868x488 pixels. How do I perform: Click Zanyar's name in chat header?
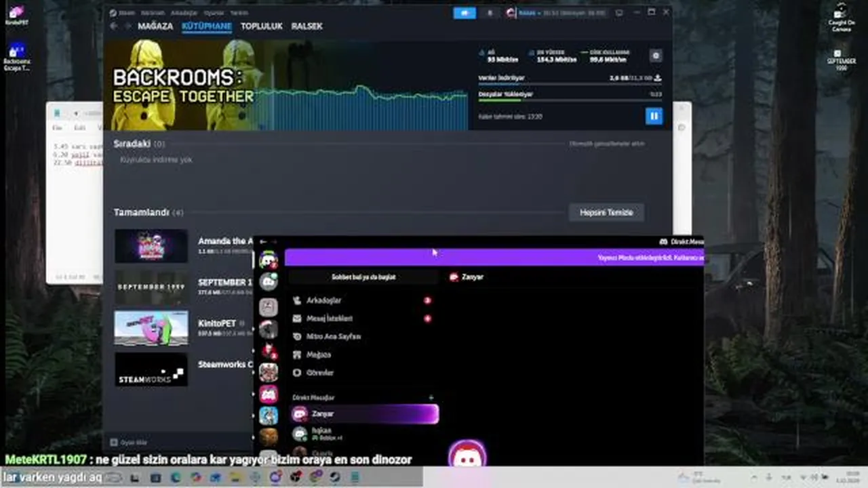click(472, 277)
